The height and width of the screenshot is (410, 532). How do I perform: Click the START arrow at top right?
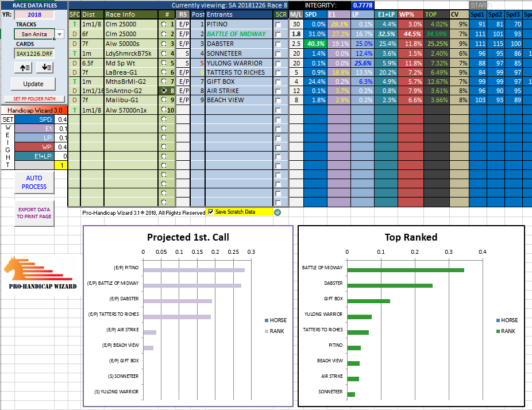click(480, 5)
